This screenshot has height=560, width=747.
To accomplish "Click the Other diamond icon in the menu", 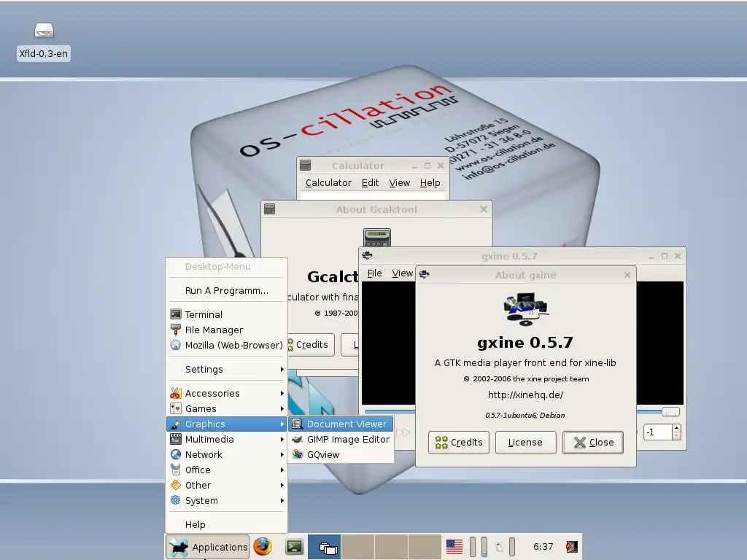I will [x=176, y=485].
